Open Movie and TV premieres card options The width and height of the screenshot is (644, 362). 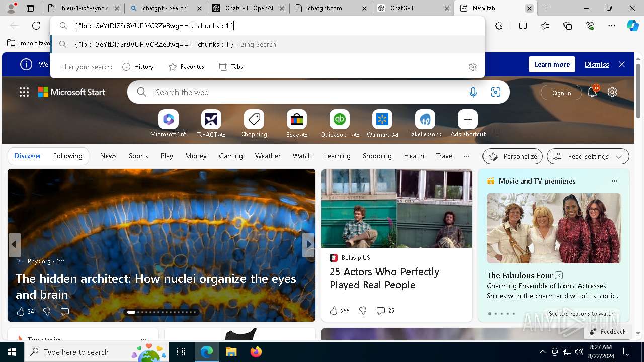[614, 181]
